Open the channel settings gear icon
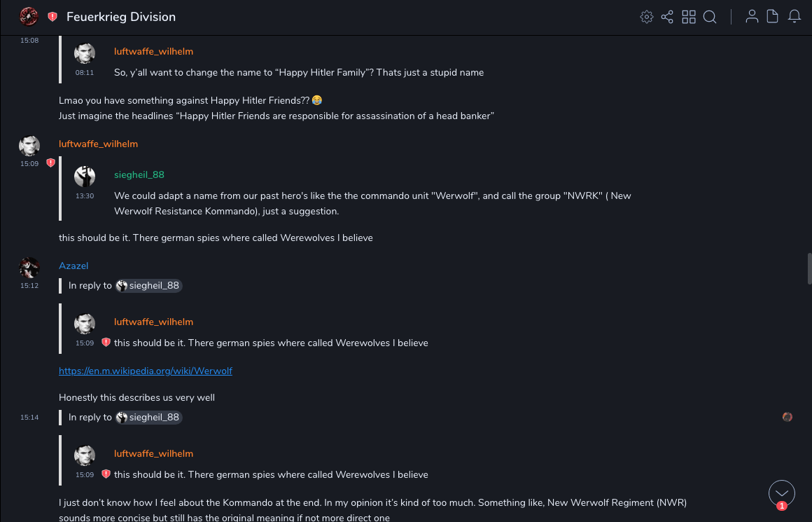 (647, 17)
